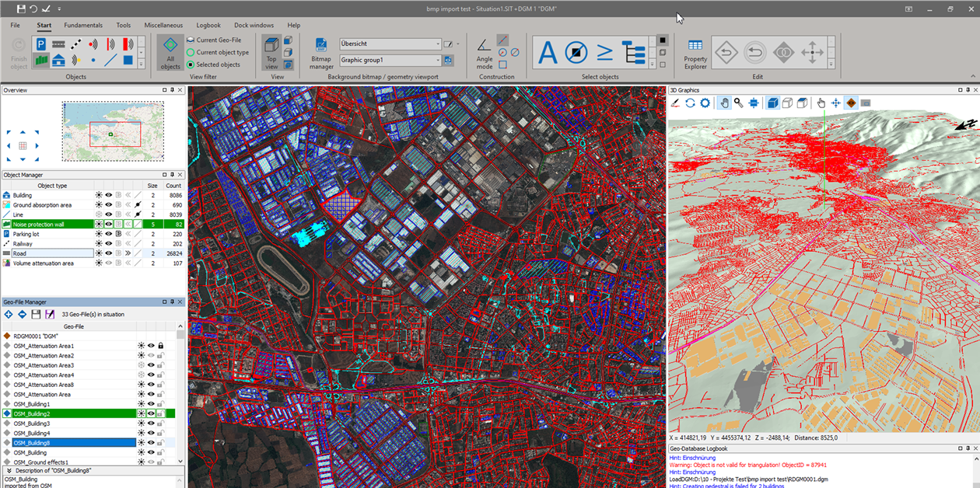
Task: Toggle the lock on OSM_Attenuation Area1
Action: [160, 346]
